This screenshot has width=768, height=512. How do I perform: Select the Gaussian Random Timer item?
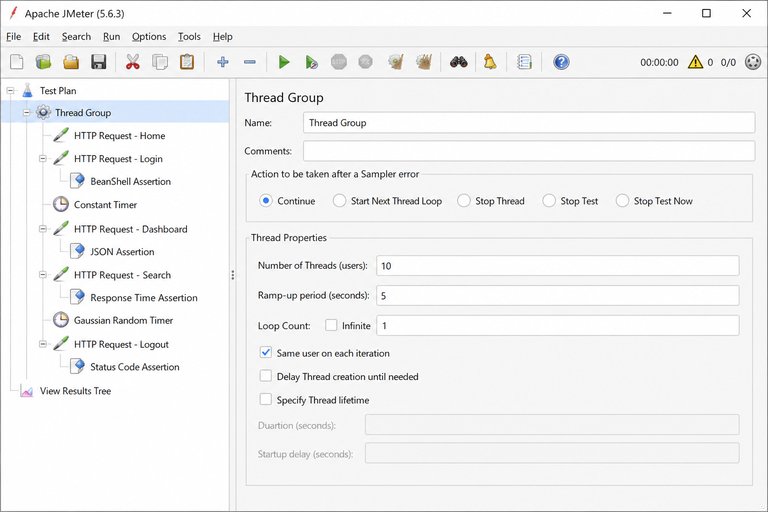pyautogui.click(x=123, y=320)
